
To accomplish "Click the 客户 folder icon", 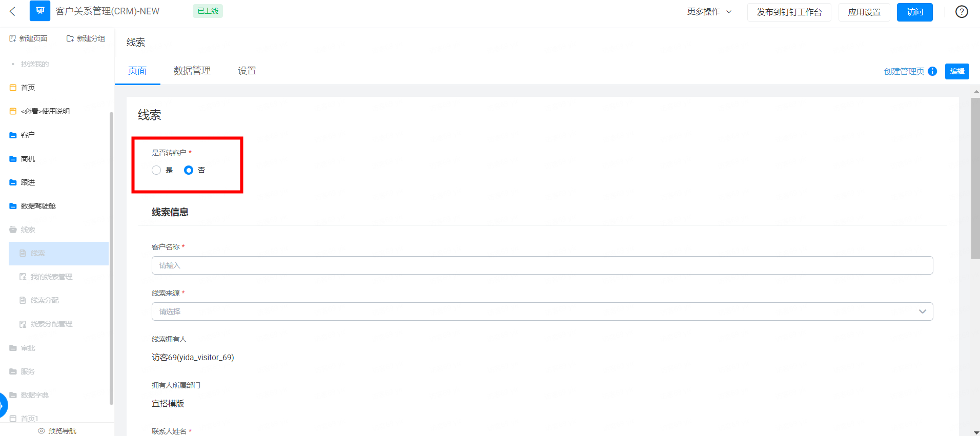I will pyautogui.click(x=13, y=135).
